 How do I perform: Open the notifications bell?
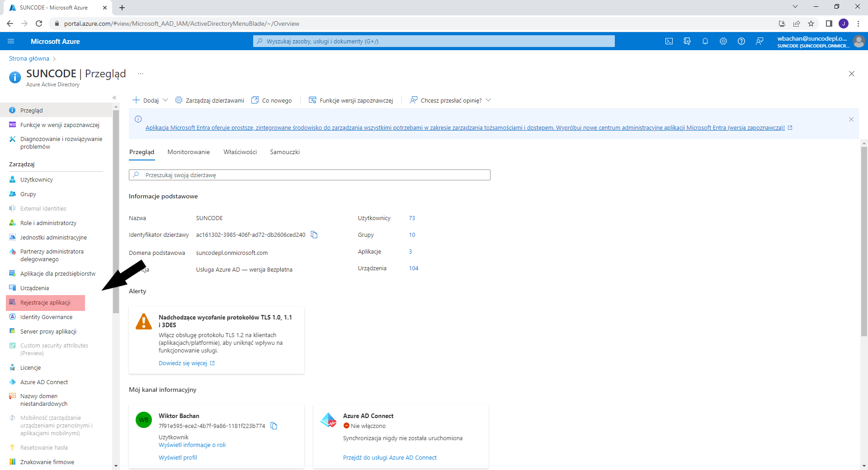pyautogui.click(x=705, y=41)
